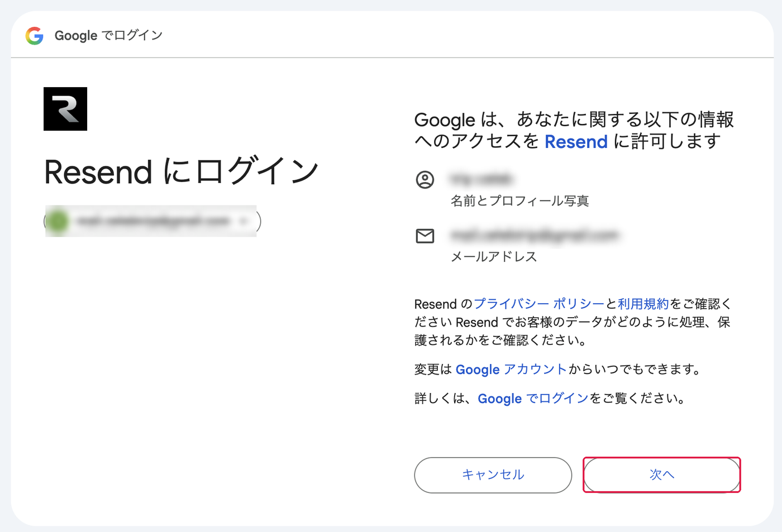The image size is (782, 532).
Task: Open the blurred account selector dropdown
Action: click(x=152, y=221)
